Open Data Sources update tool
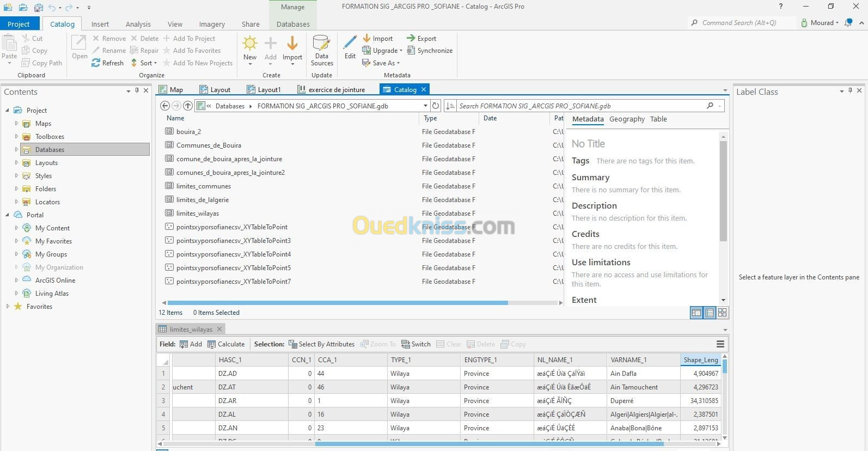 (322, 51)
